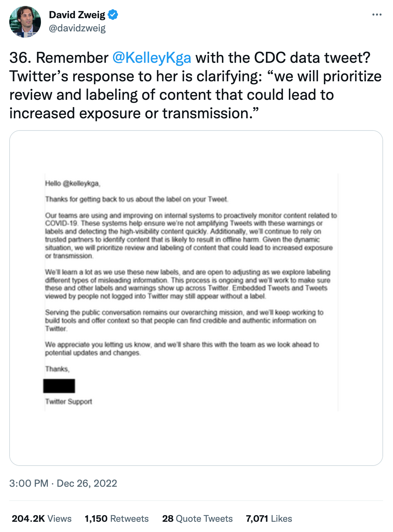
Task: Follow the @KelleyKga mention link
Action: coord(152,58)
